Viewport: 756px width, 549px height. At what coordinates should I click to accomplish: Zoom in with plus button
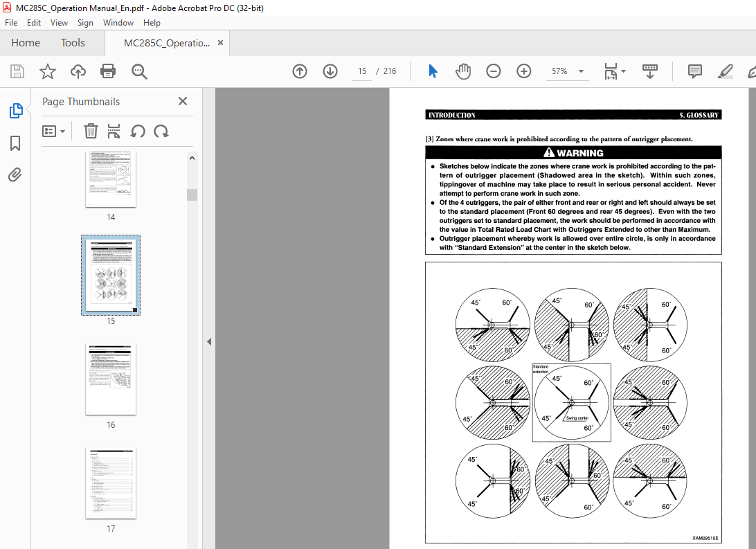click(523, 71)
